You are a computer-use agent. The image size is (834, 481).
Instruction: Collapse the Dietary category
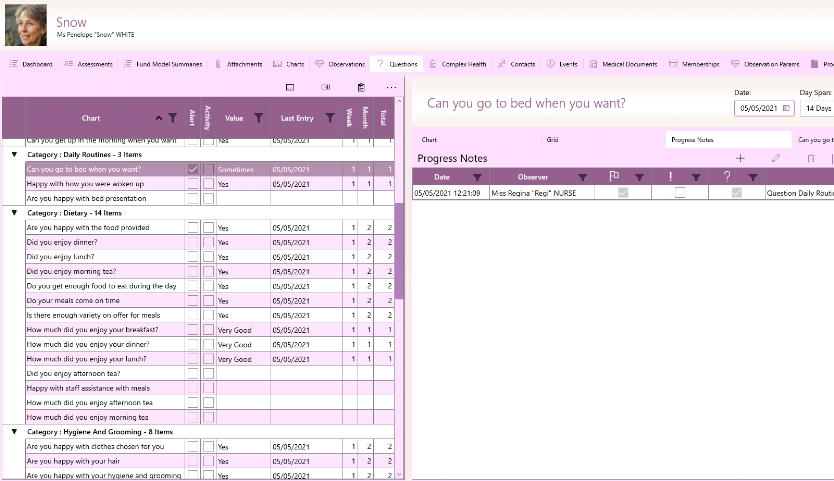pyautogui.click(x=14, y=213)
